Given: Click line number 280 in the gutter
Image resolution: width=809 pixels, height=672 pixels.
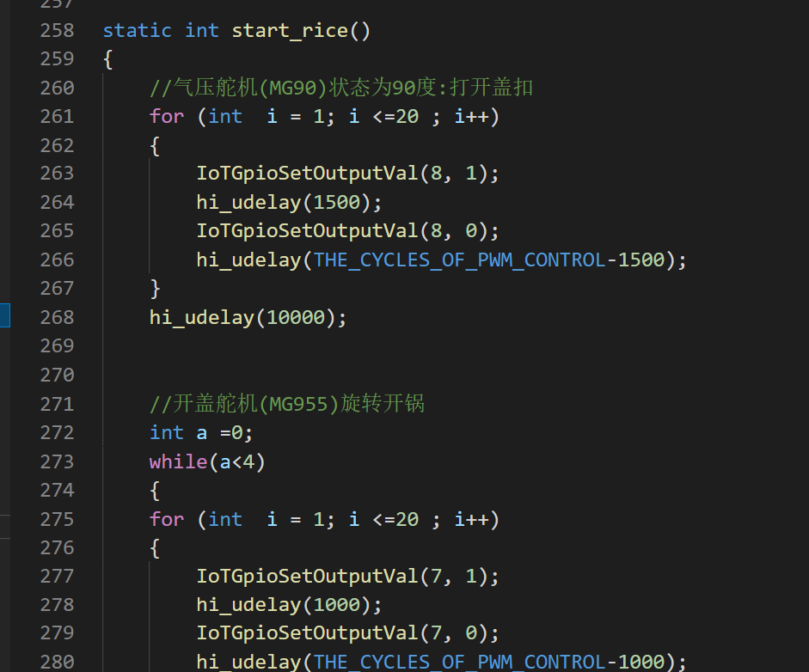Looking at the screenshot, I should pyautogui.click(x=58, y=662).
